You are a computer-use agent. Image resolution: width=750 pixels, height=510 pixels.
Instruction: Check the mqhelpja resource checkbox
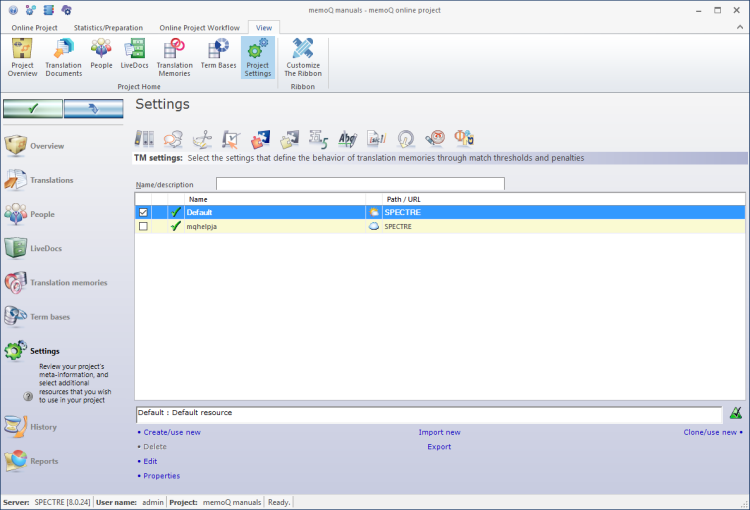point(144,227)
